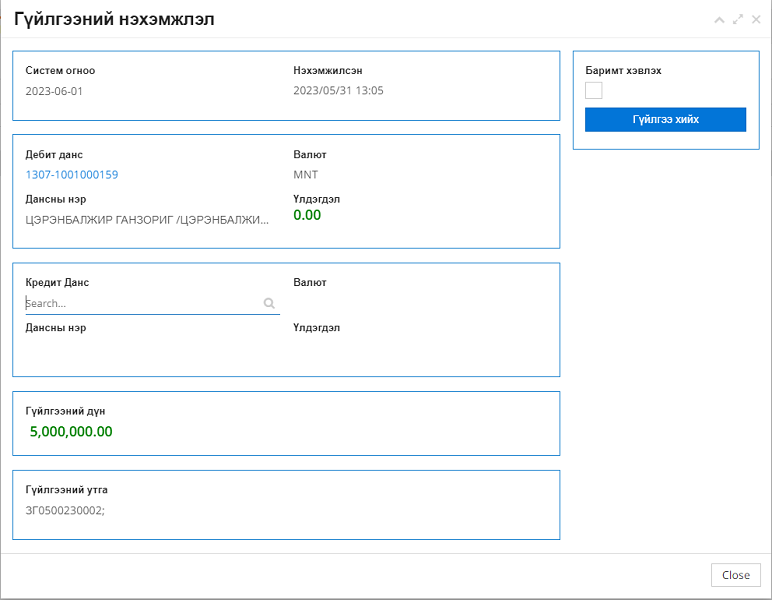Click the Гүйлгээний утга label

(x=66, y=490)
